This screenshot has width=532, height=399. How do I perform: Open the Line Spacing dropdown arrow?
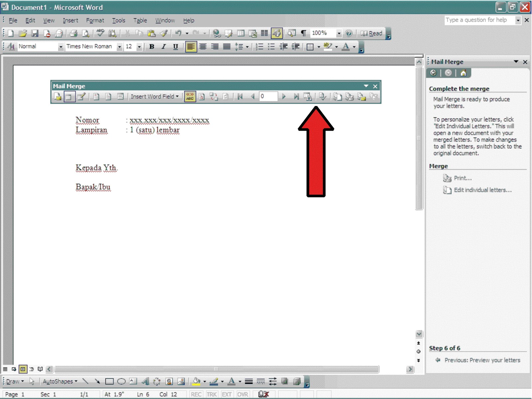[247, 47]
